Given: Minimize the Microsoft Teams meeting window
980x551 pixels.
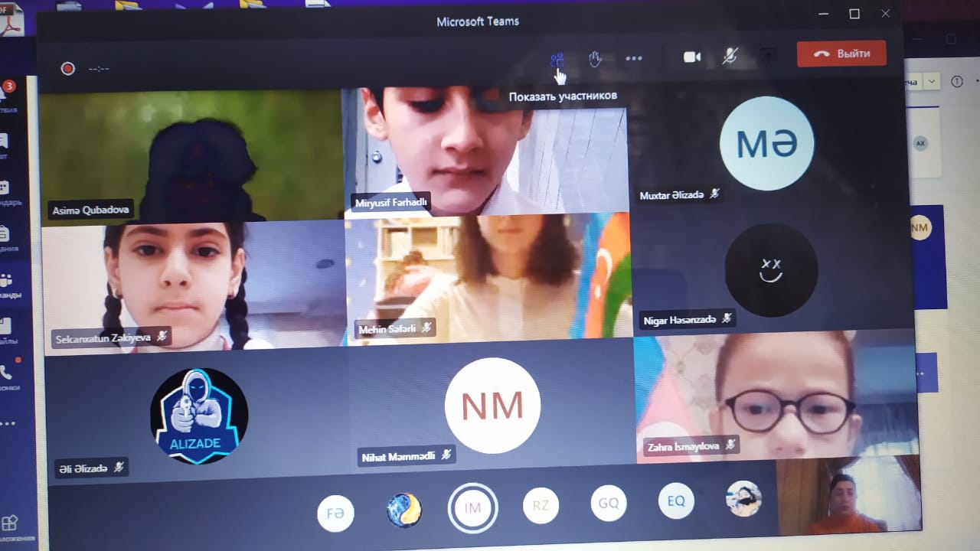Looking at the screenshot, I should [823, 15].
